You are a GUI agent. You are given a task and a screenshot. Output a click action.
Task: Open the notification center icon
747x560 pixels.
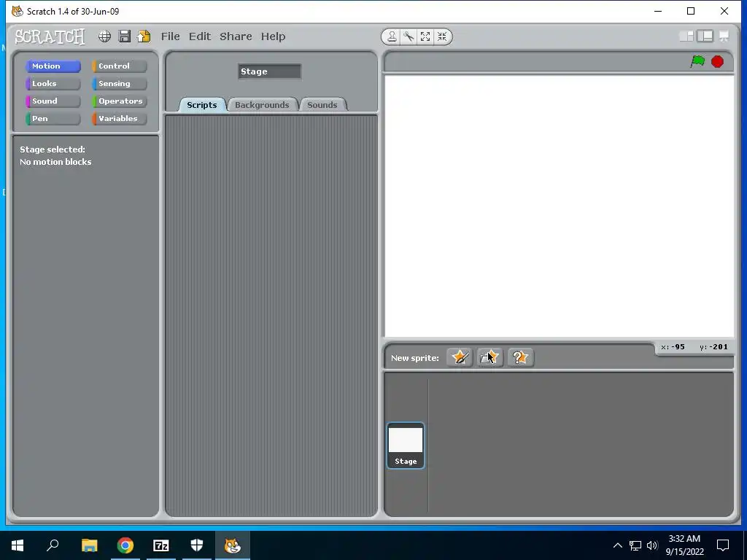(723, 545)
